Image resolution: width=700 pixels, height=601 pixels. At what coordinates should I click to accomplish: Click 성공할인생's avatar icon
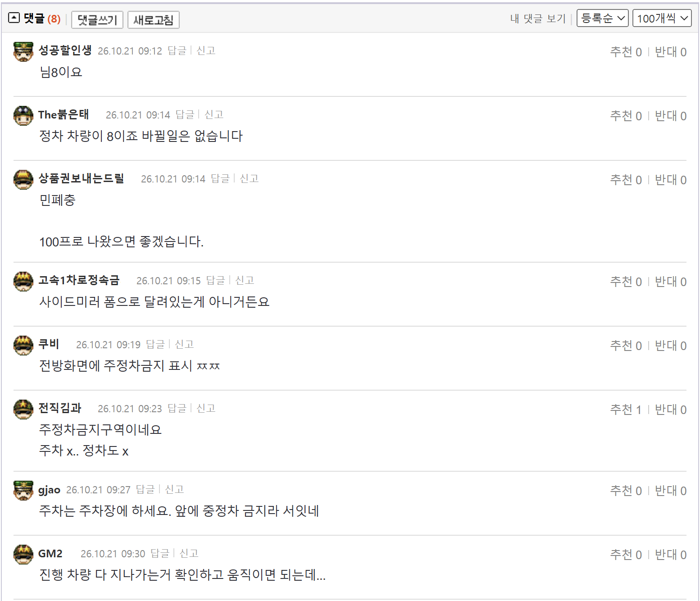pyautogui.click(x=23, y=51)
